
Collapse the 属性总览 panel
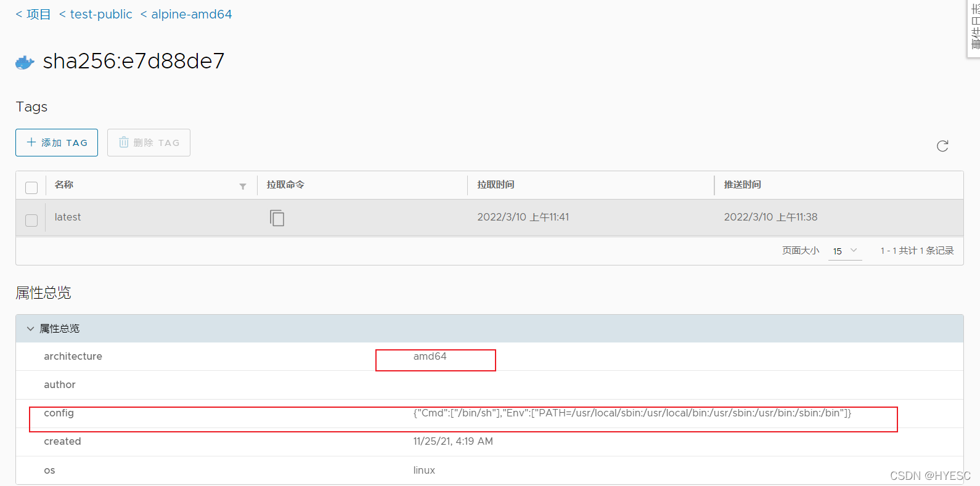click(30, 328)
